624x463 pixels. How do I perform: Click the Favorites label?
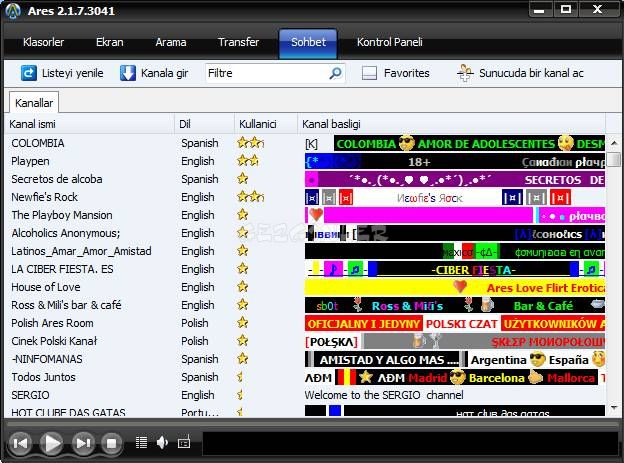(407, 73)
